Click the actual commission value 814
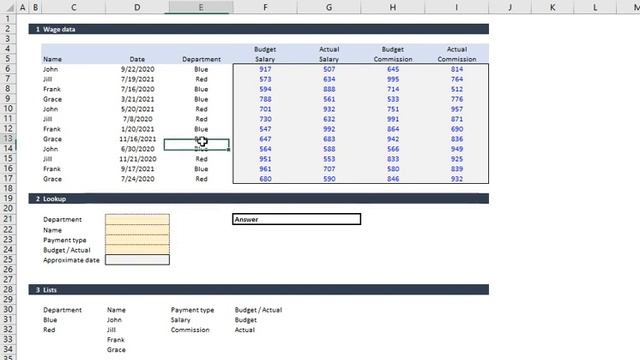Screen dimensions: 640x360 click(457, 69)
